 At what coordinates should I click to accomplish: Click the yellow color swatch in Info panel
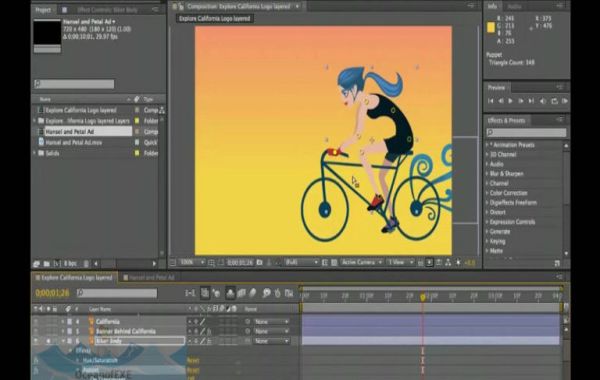coord(491,28)
